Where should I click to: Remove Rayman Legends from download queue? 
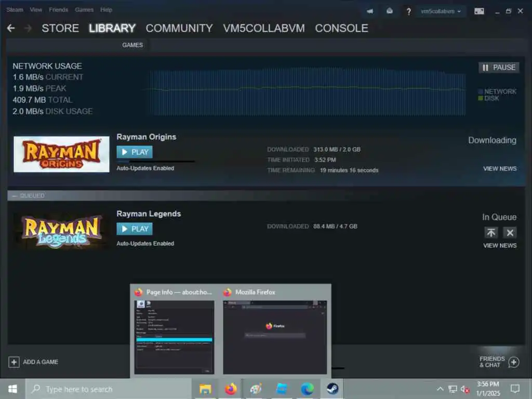tap(510, 233)
